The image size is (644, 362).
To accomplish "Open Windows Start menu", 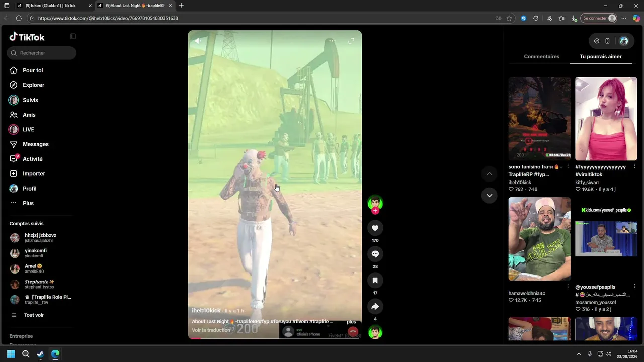I will [11, 354].
